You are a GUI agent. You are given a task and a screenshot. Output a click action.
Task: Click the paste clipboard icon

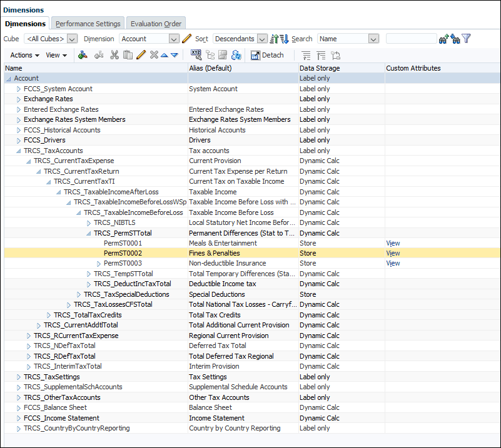(x=128, y=55)
